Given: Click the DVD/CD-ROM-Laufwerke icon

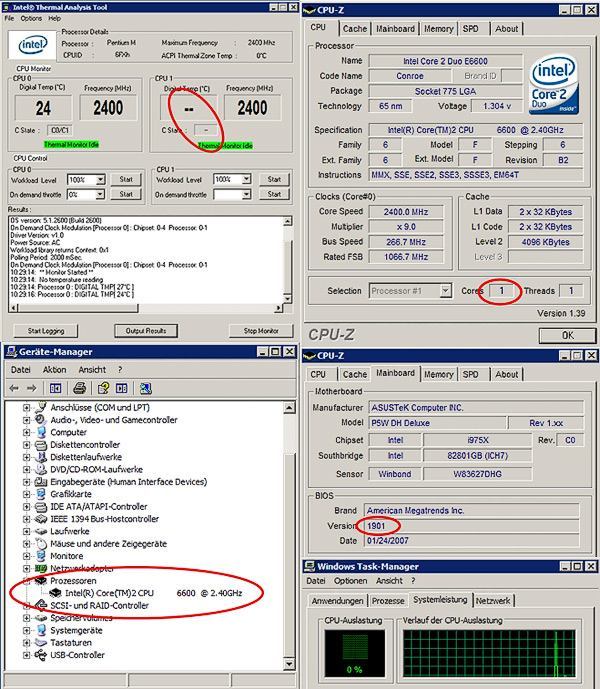Looking at the screenshot, I should [41, 469].
